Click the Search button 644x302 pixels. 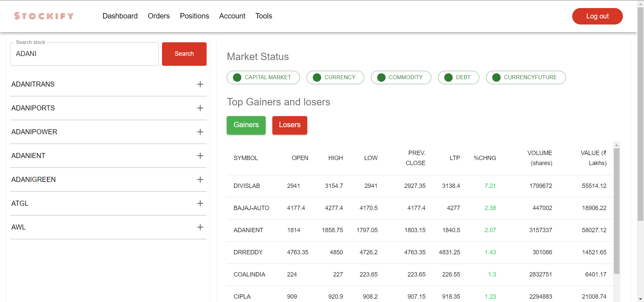point(184,54)
